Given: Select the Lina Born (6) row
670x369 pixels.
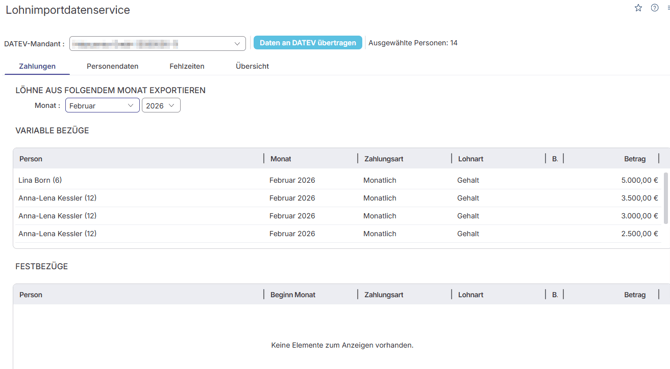Looking at the screenshot, I should [x=338, y=180].
